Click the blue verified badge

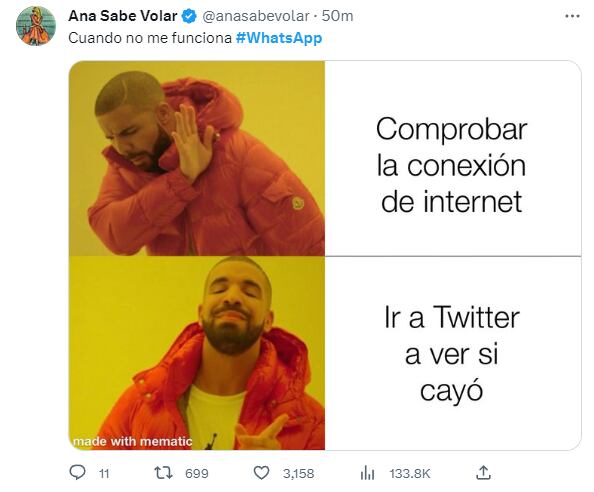(189, 16)
